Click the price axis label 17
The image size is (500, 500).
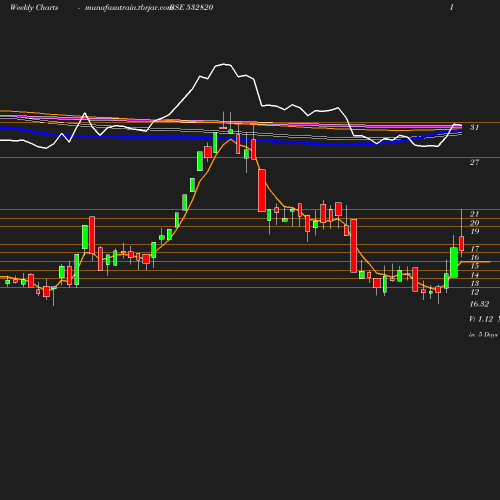pyautogui.click(x=475, y=249)
